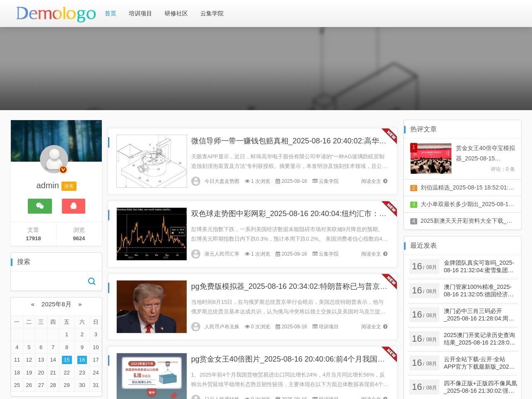Image resolution: width=532 pixels, height=399 pixels.
Task: Open hot article 刘伯温精选
Action: point(467,188)
